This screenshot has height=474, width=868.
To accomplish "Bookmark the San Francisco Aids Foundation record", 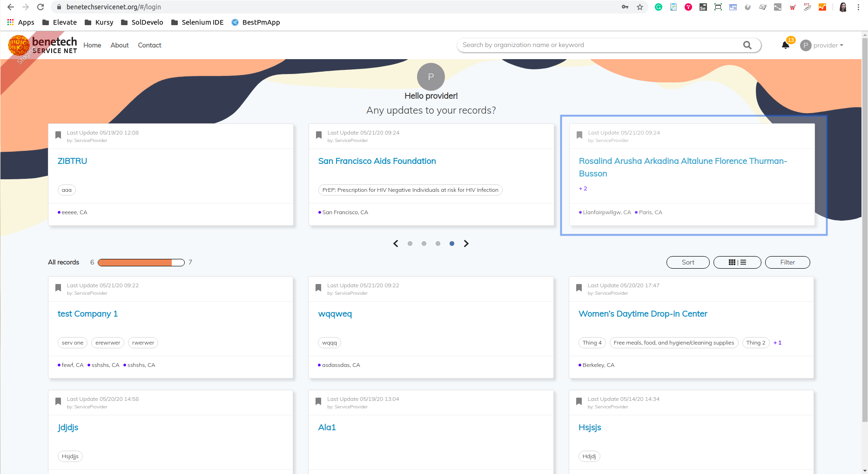I will pos(318,135).
